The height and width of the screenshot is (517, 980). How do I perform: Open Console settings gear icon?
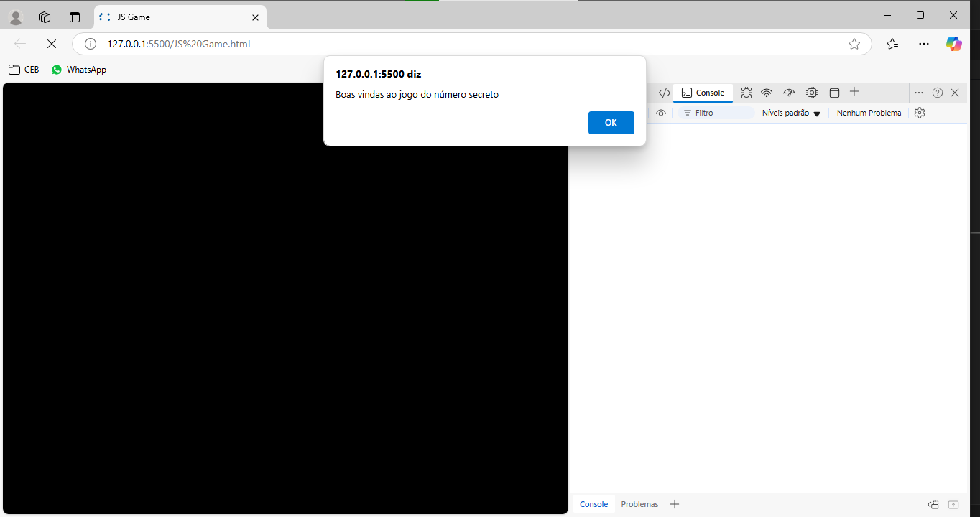920,113
